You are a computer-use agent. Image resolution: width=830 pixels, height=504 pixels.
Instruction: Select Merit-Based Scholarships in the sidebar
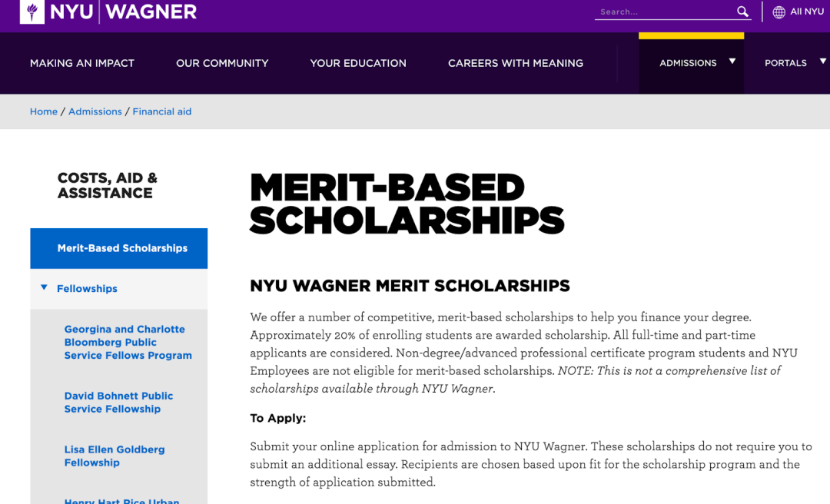point(122,248)
